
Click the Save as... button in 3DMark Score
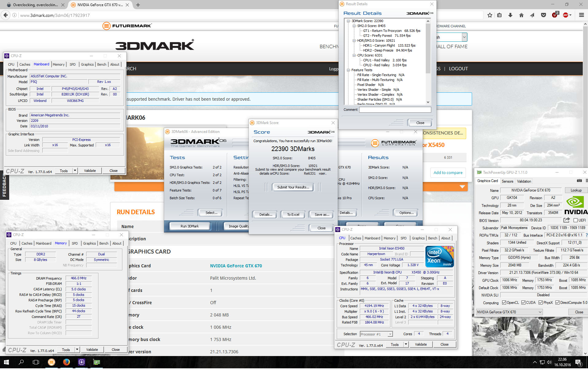click(x=322, y=215)
